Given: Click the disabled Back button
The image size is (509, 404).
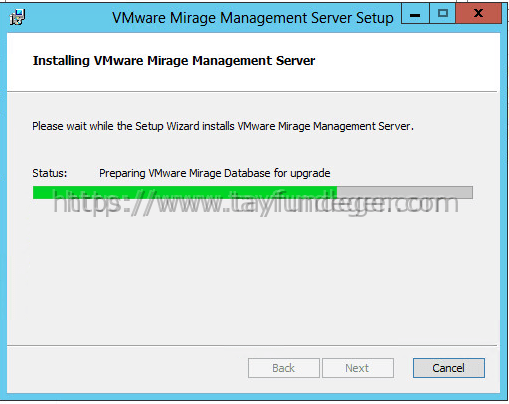Looking at the screenshot, I should click(x=284, y=368).
